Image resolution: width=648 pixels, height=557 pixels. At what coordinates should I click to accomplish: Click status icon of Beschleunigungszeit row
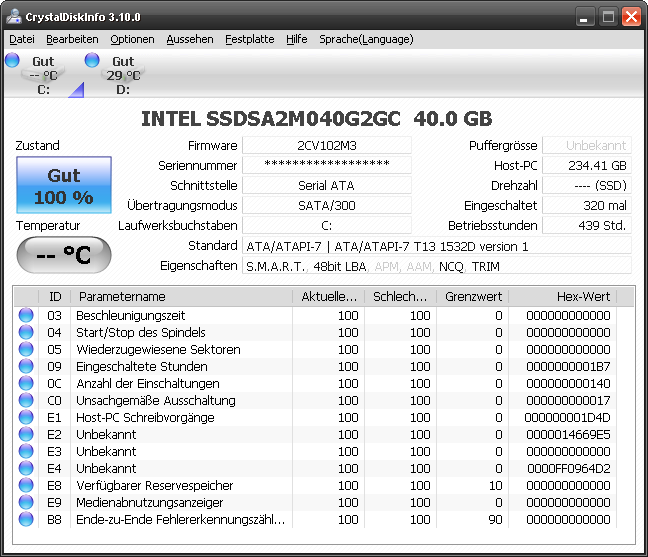pos(26,315)
